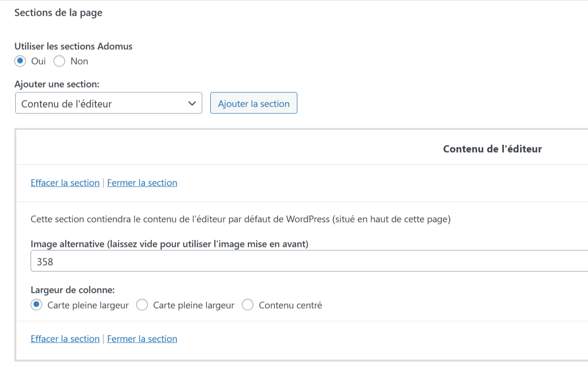588x379 pixels.
Task: Click the "Utiliser les sections Adomus" label
Action: (74, 46)
